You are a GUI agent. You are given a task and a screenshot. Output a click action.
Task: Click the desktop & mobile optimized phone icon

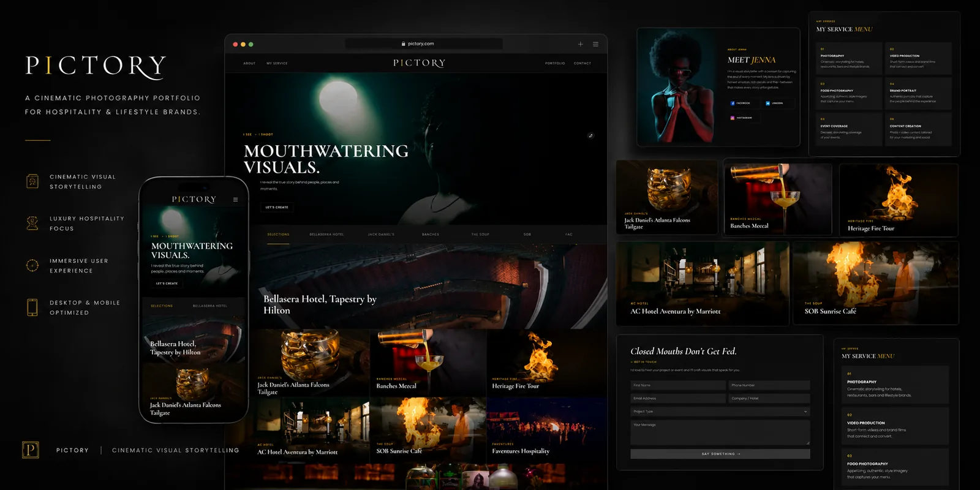32,307
